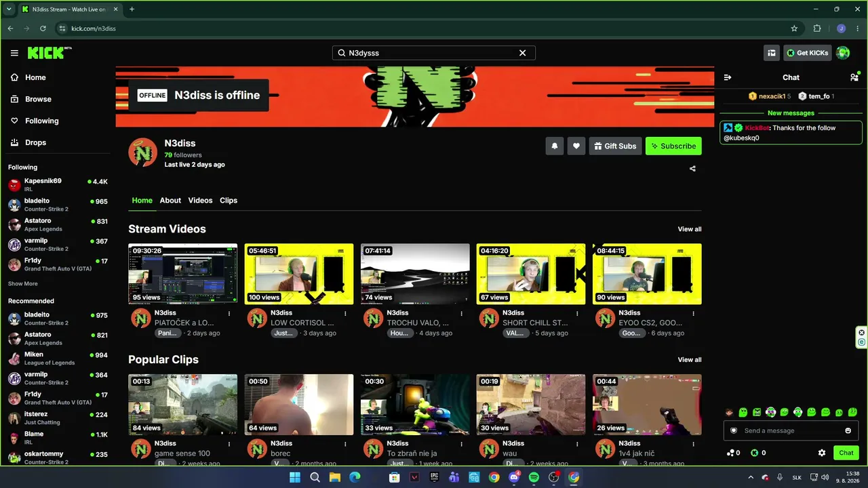Viewport: 868px width, 488px height.
Task: Clear the search box text
Action: click(523, 53)
